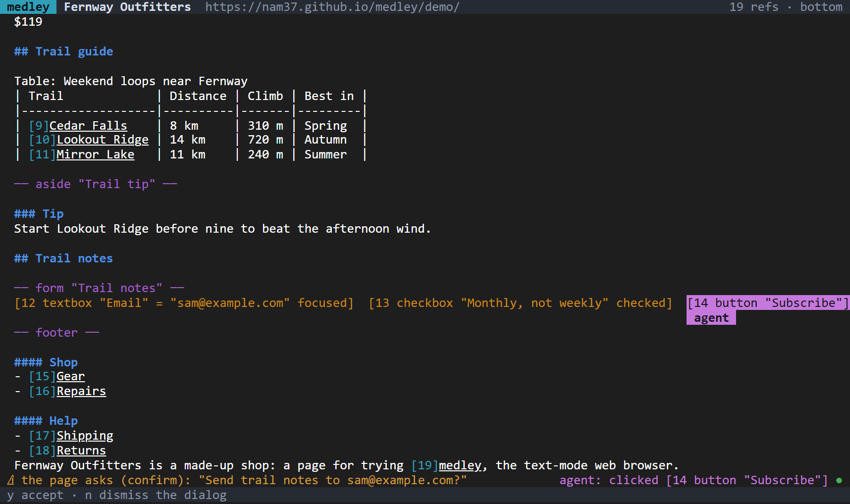
Task: Click the "Help" footer heading
Action: [x=46, y=421]
